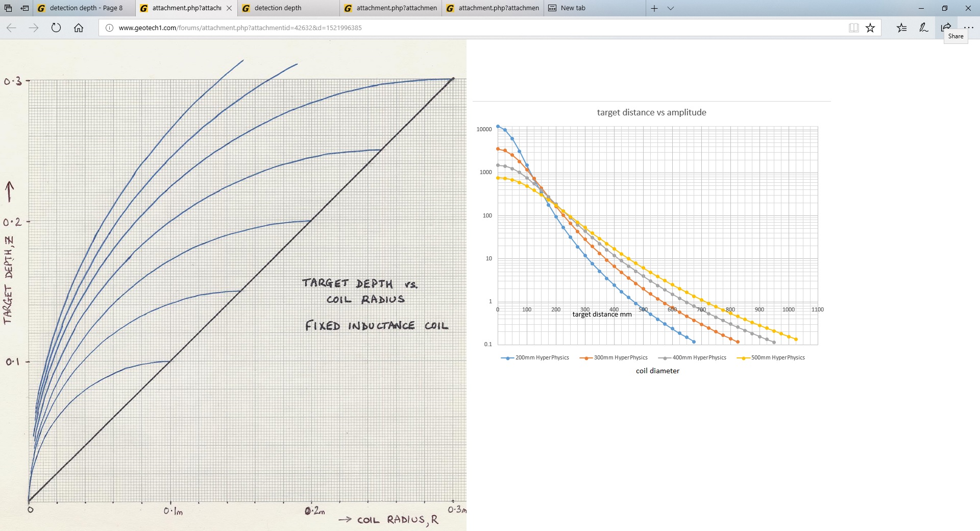Switch to the 'New tab' tab
This screenshot has width=980, height=531.
pyautogui.click(x=595, y=8)
